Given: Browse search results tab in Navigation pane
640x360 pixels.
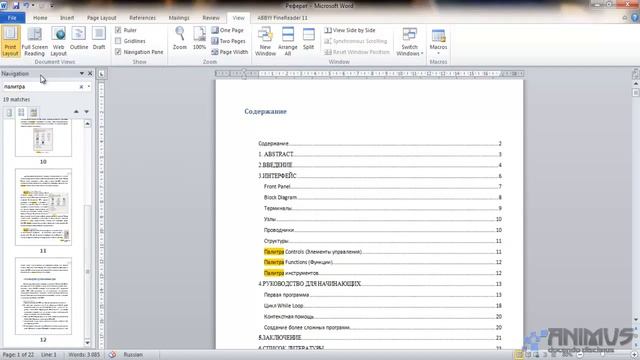Looking at the screenshot, I should point(33,112).
